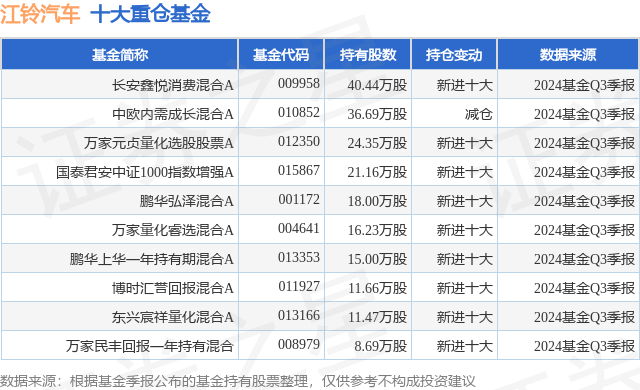Screen dimensions: 640x390
Task: Click holdings value 16.23万股
Action: pyautogui.click(x=377, y=230)
